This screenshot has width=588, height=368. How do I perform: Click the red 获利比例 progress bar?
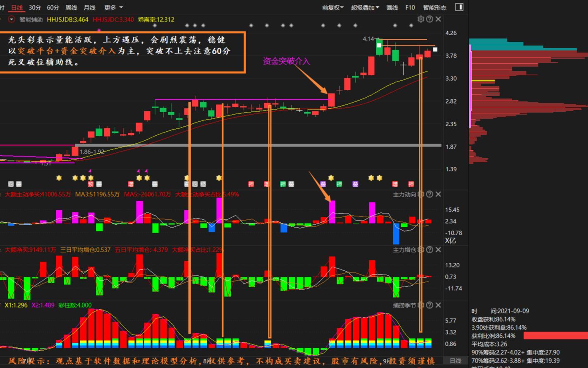point(555,336)
